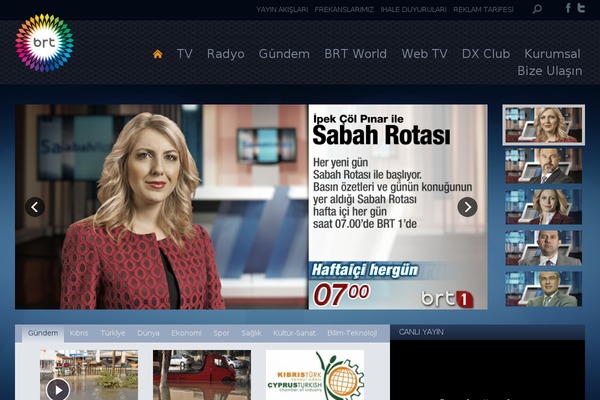Select the Ekonomi news tab
This screenshot has height=400, width=600.
point(186,333)
